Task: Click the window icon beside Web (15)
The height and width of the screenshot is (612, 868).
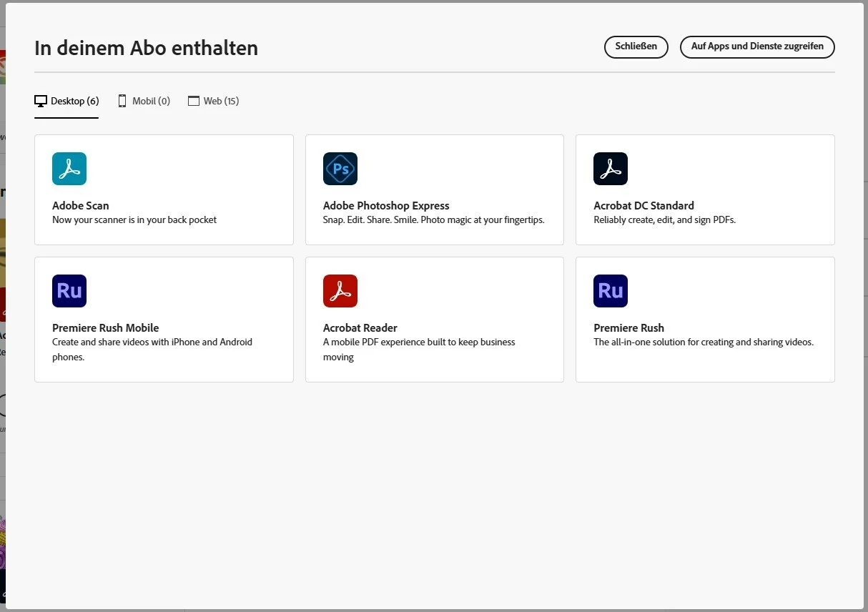Action: [194, 101]
